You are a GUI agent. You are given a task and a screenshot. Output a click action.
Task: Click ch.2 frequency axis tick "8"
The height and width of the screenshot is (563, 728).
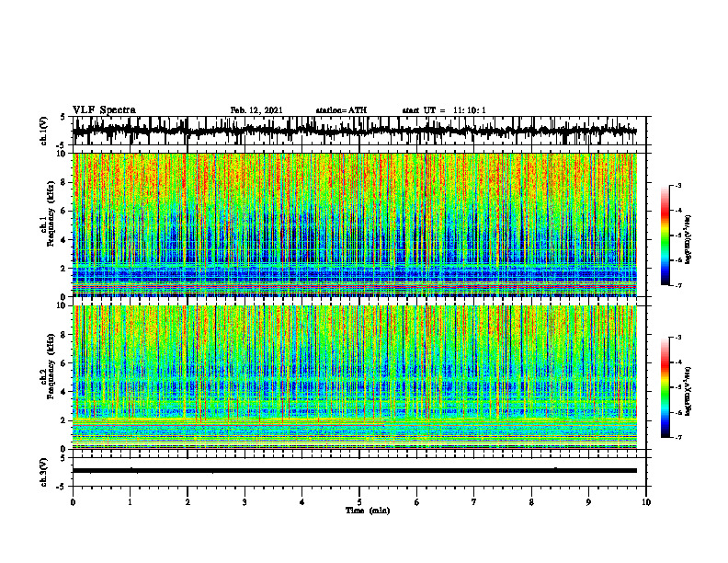point(63,335)
